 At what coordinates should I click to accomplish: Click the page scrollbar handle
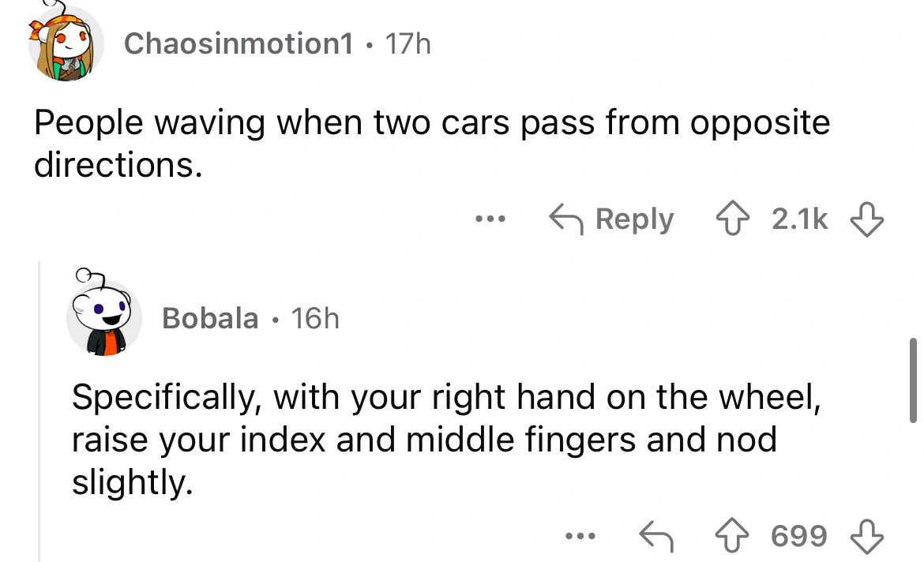tap(913, 379)
